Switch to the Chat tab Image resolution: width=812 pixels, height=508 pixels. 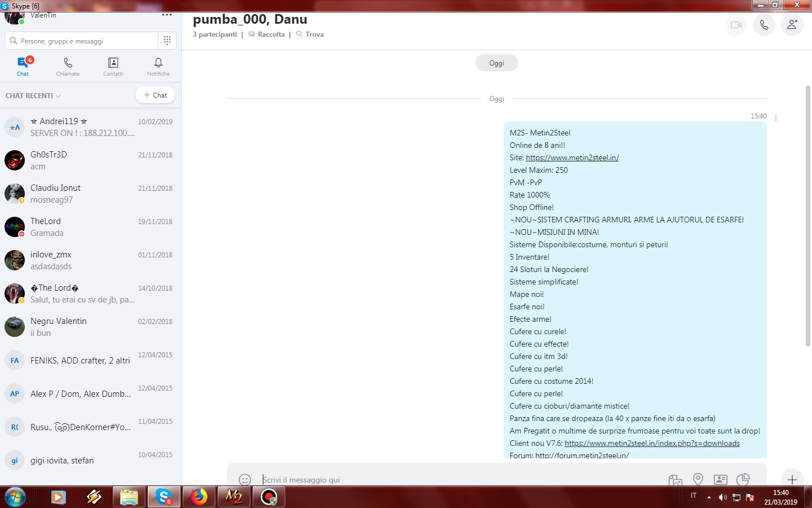(23, 67)
